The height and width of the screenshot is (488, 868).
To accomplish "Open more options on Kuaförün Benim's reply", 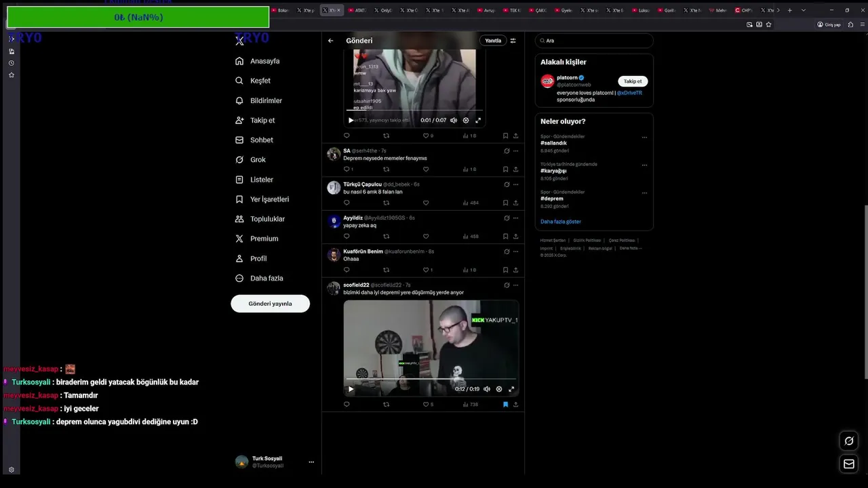I will tap(516, 251).
